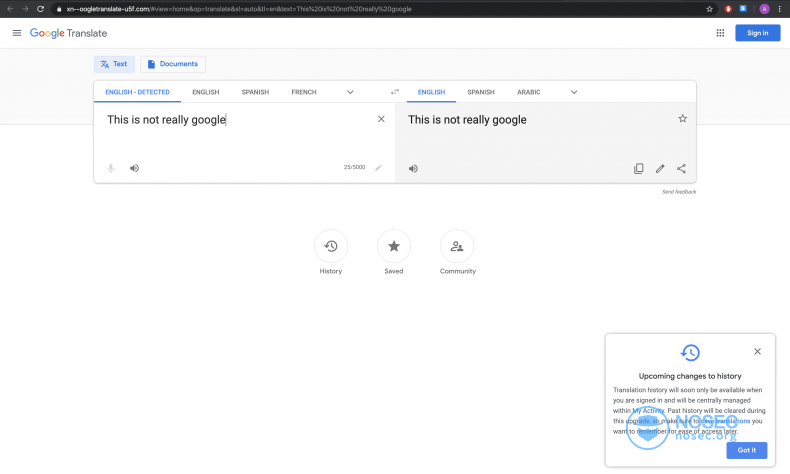Select the Text translation mode
This screenshot has height=474, width=790.
[x=114, y=64]
